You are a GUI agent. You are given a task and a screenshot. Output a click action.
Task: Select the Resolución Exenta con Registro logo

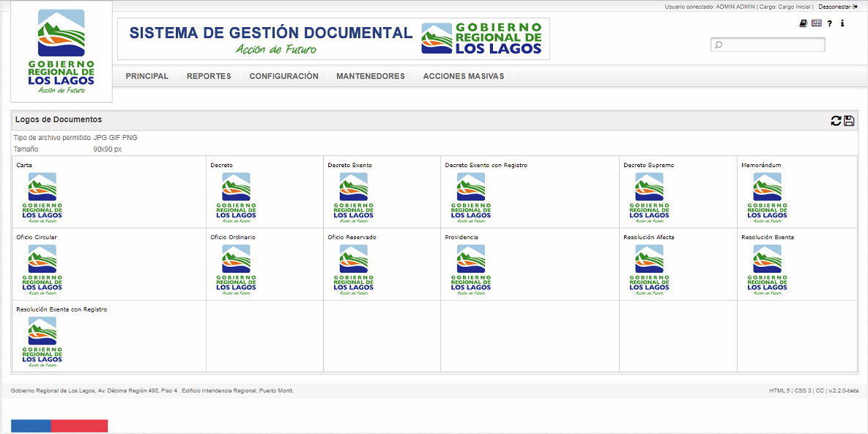tap(42, 342)
